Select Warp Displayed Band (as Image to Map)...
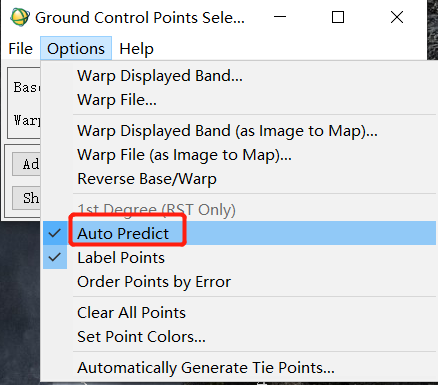The image size is (438, 385). [239, 131]
